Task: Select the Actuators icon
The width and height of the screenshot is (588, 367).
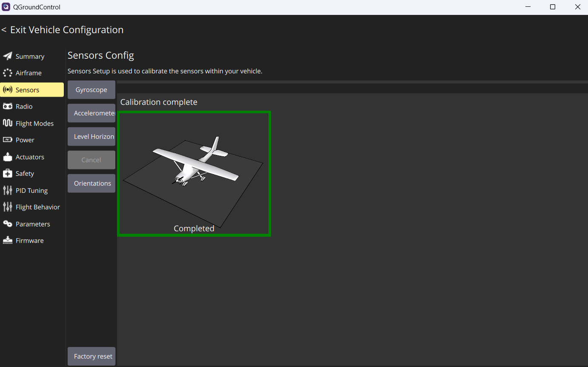Action: tap(8, 157)
